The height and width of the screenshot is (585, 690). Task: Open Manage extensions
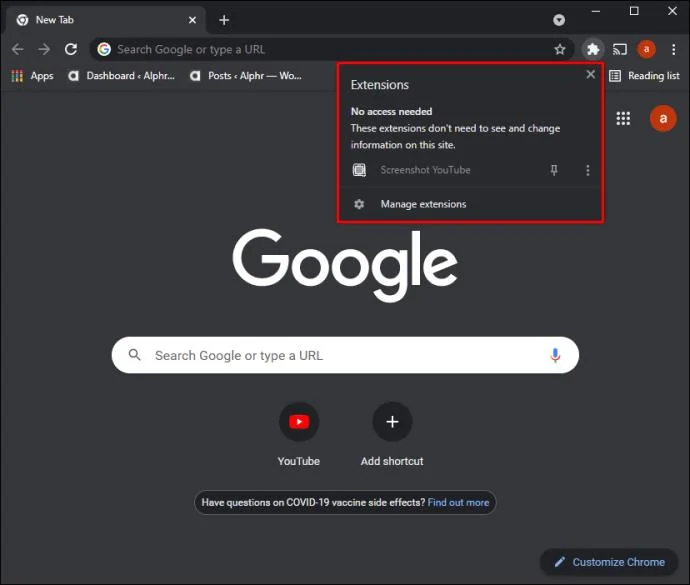point(470,204)
